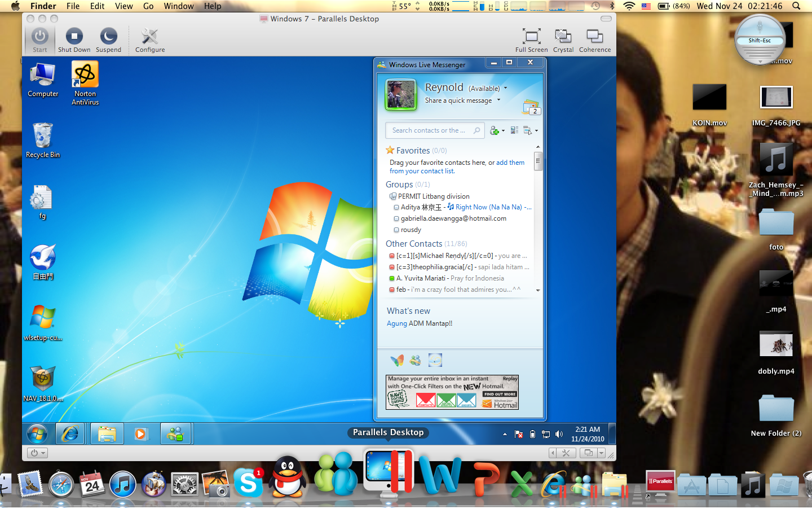Click the add them from your contact list link

[422, 170]
